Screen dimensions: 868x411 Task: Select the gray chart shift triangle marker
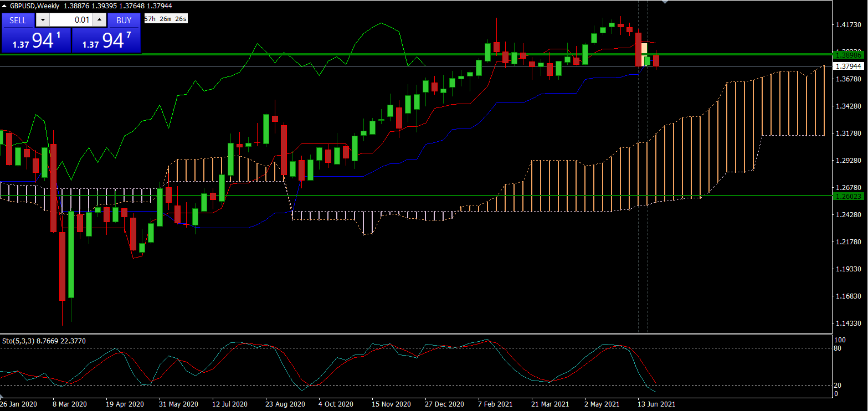pos(665,2)
